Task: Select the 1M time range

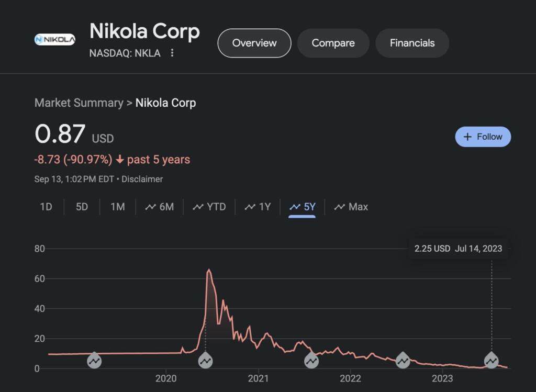Action: click(117, 207)
